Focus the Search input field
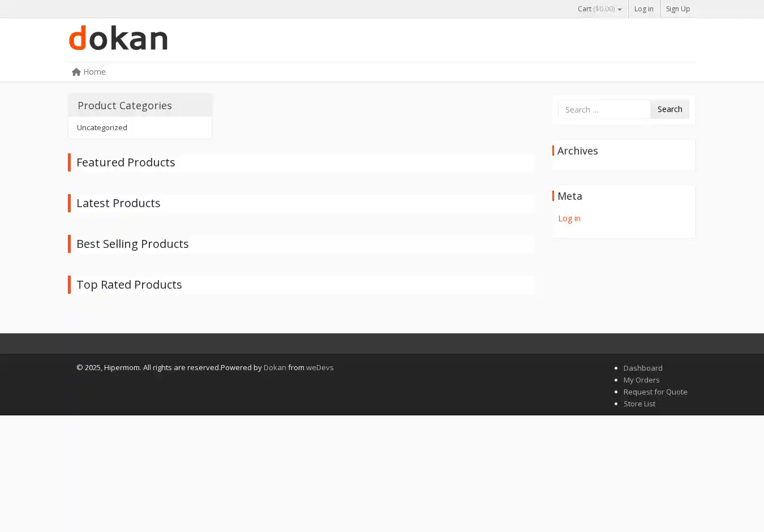The image size is (764, 532). click(x=604, y=110)
